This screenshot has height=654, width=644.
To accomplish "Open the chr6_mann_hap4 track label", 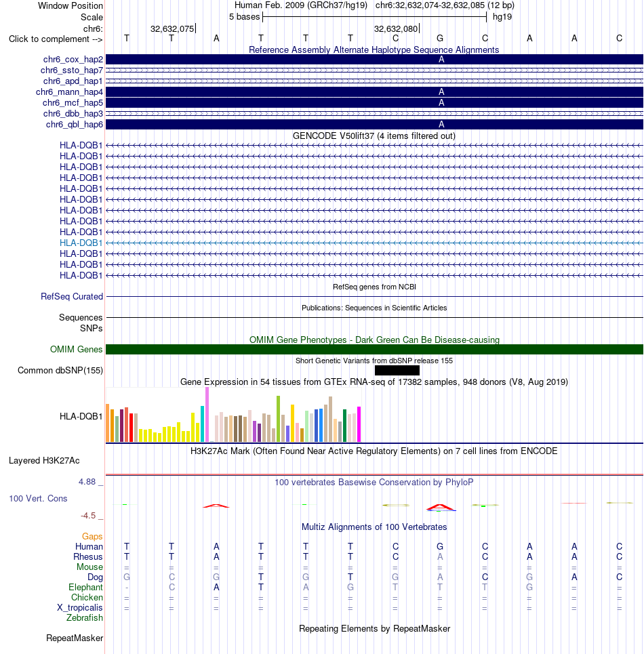I will [x=69, y=91].
